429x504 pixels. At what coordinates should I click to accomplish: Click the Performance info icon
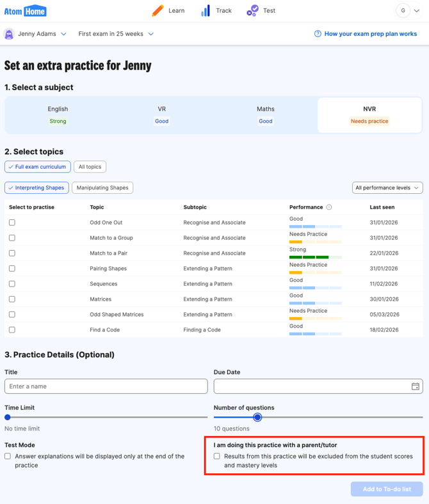[x=329, y=207]
